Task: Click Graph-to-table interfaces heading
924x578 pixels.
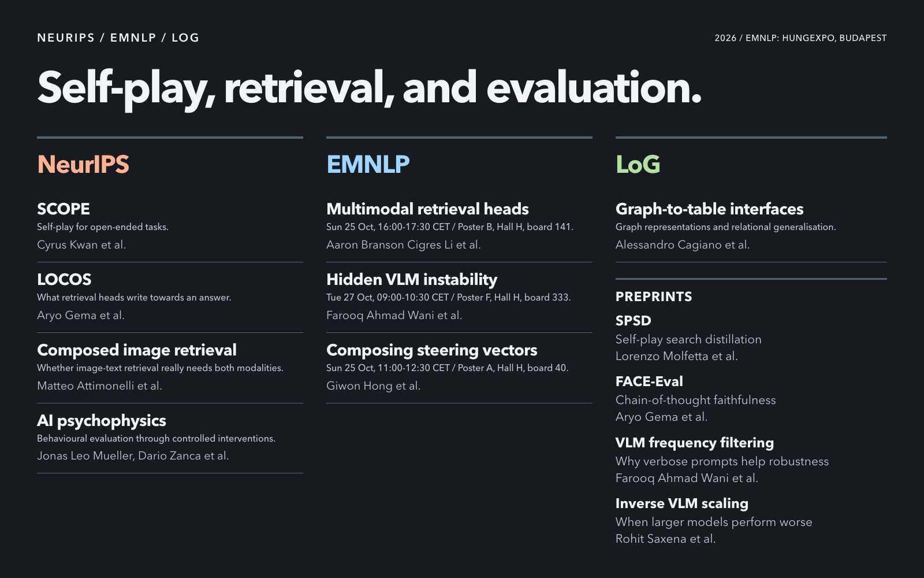Action: tap(709, 209)
